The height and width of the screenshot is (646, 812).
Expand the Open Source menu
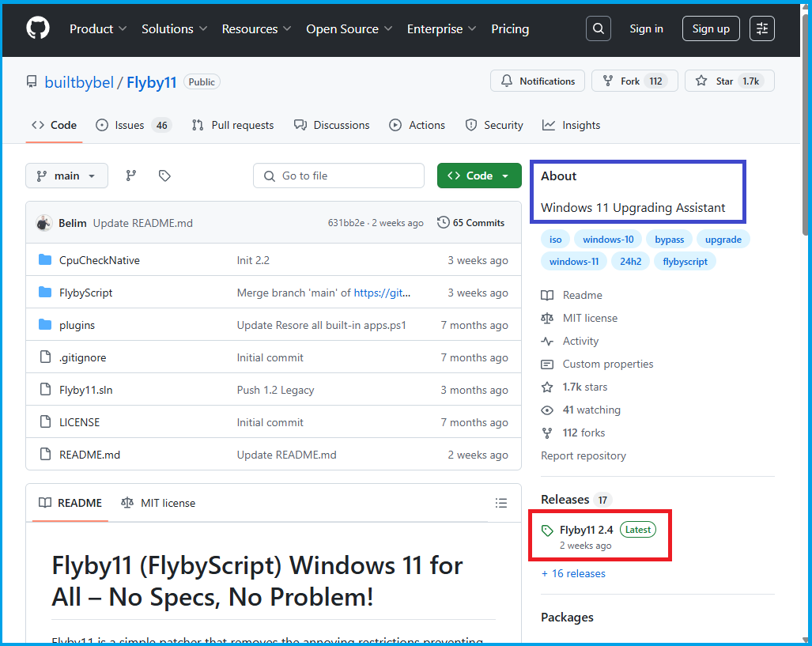[x=349, y=29]
